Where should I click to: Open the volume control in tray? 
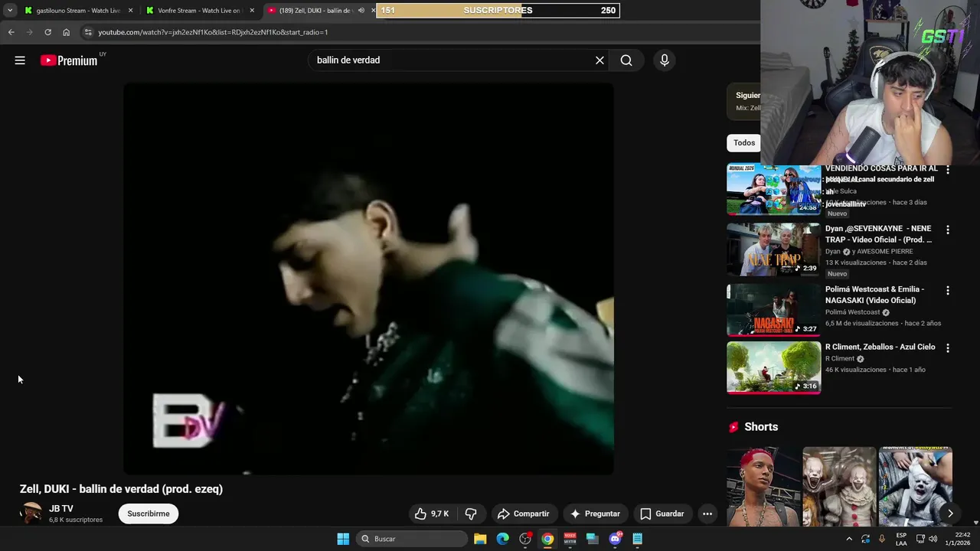[933, 539]
